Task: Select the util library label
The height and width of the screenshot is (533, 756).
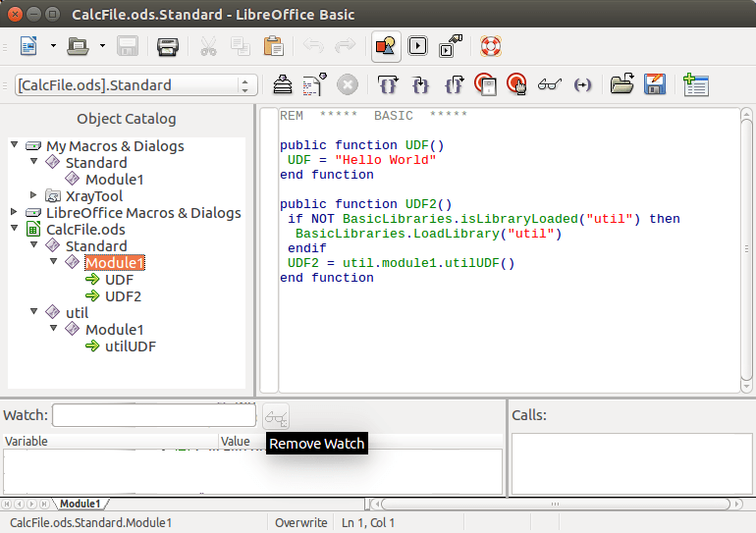Action: (x=78, y=313)
